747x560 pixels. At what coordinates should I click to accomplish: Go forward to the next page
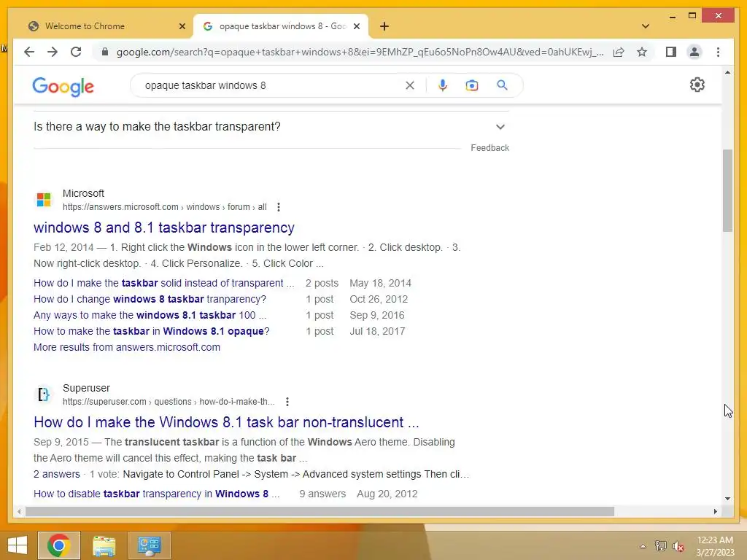point(53,52)
